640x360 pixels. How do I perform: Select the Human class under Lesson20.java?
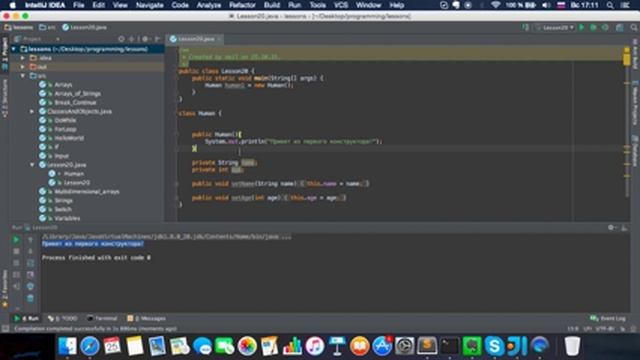pyautogui.click(x=73, y=174)
